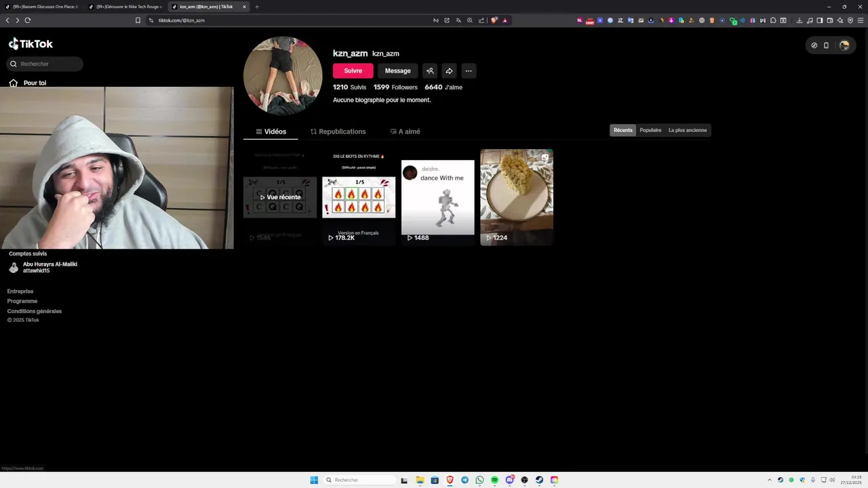
Task: Toggle the browser sidebar panel icon
Action: (819, 20)
